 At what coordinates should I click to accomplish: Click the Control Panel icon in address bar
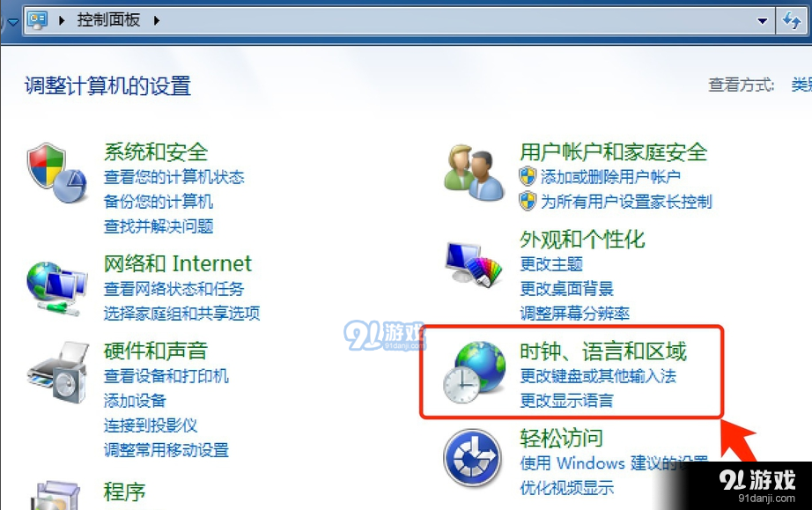(38, 21)
